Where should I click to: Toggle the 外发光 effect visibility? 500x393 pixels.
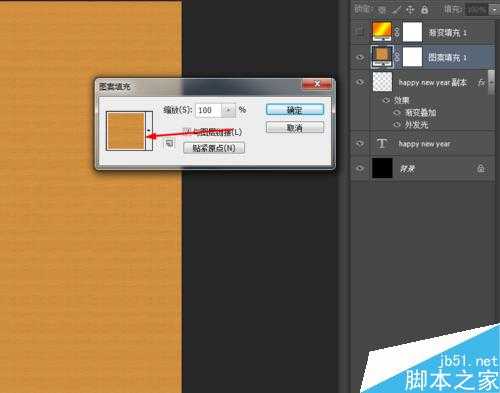(397, 125)
